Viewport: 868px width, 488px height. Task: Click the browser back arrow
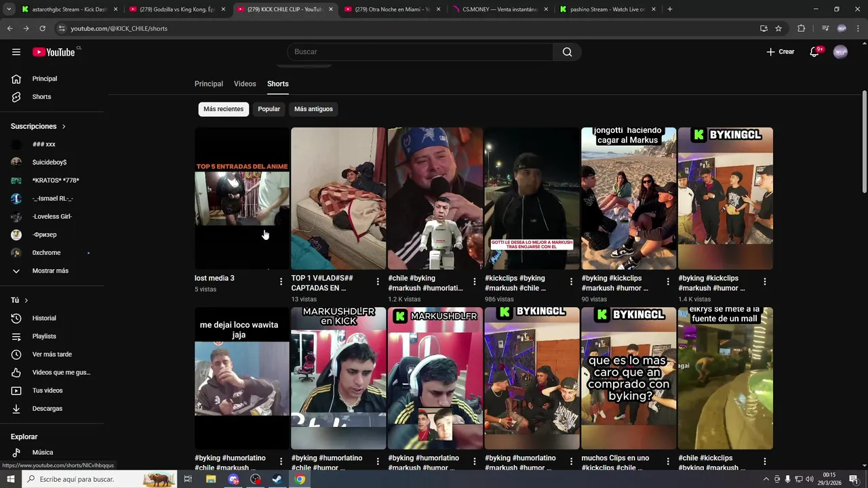[10, 28]
